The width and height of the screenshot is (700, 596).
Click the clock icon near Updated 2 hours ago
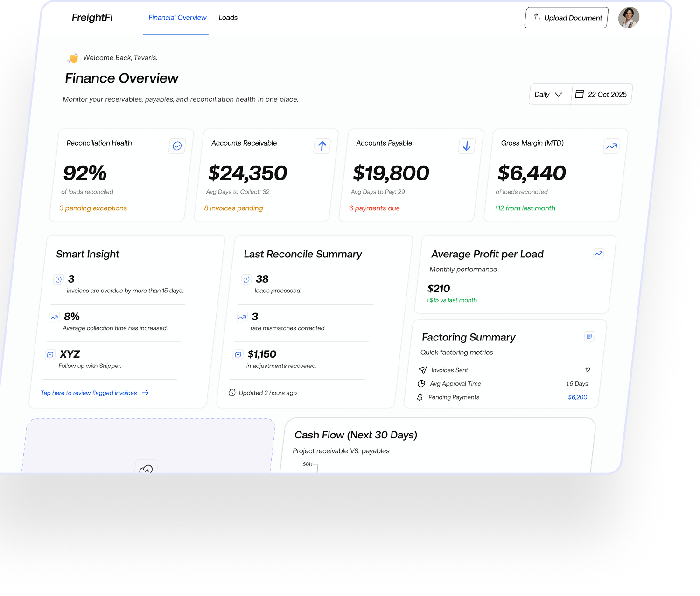tap(232, 393)
